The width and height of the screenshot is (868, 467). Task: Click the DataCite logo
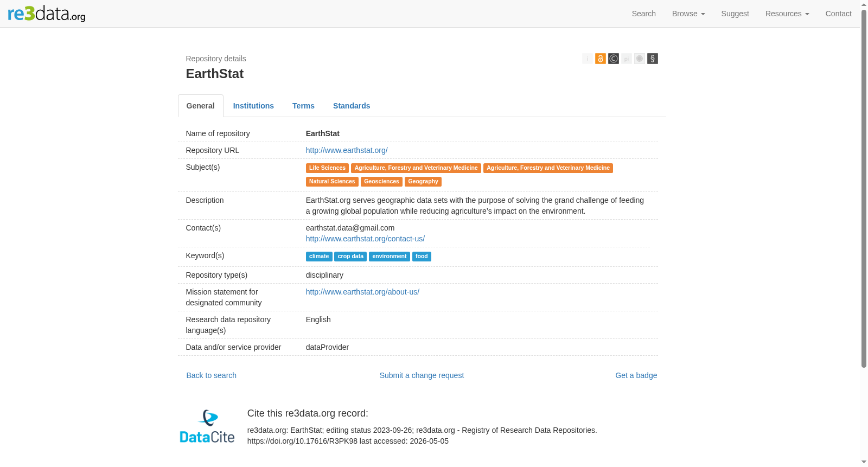click(207, 426)
